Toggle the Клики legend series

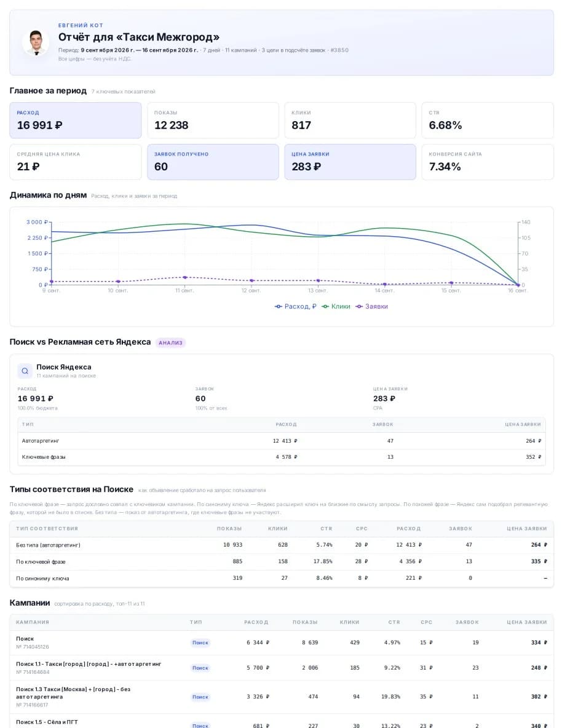[336, 306]
